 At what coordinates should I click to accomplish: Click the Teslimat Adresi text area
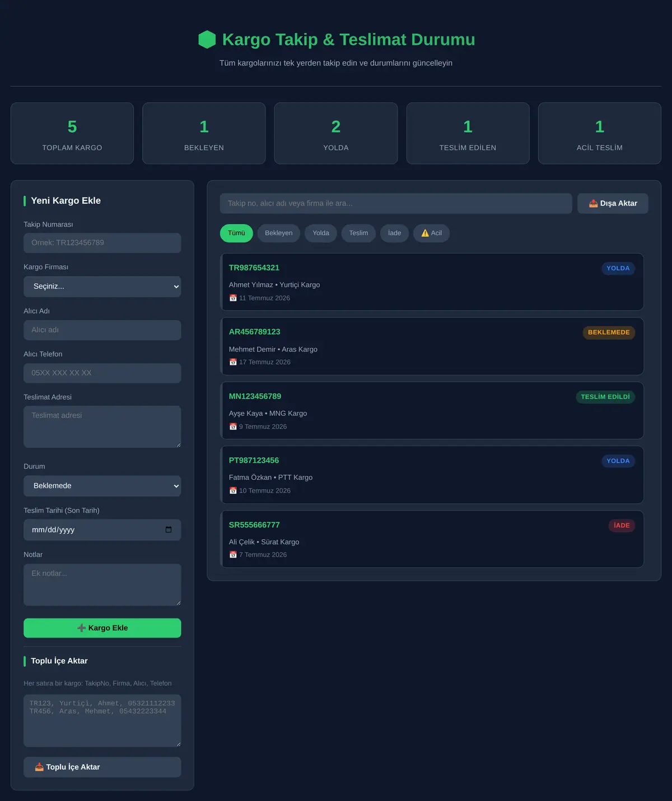coord(102,427)
